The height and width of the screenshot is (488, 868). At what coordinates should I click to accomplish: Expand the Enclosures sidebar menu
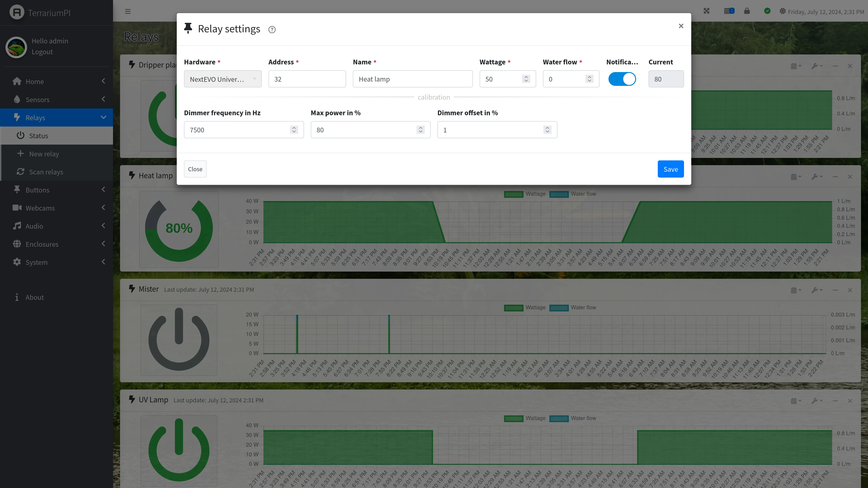tap(57, 244)
